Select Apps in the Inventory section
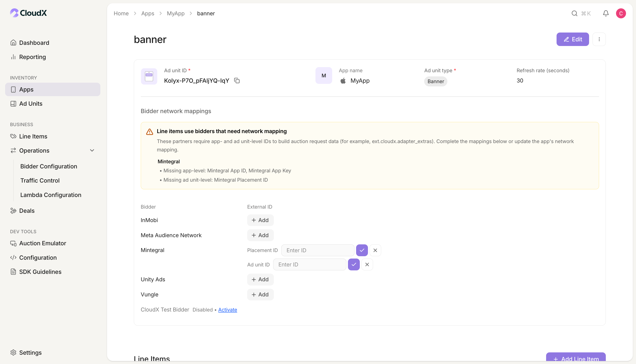Viewport: 636px width, 364px height. click(53, 89)
